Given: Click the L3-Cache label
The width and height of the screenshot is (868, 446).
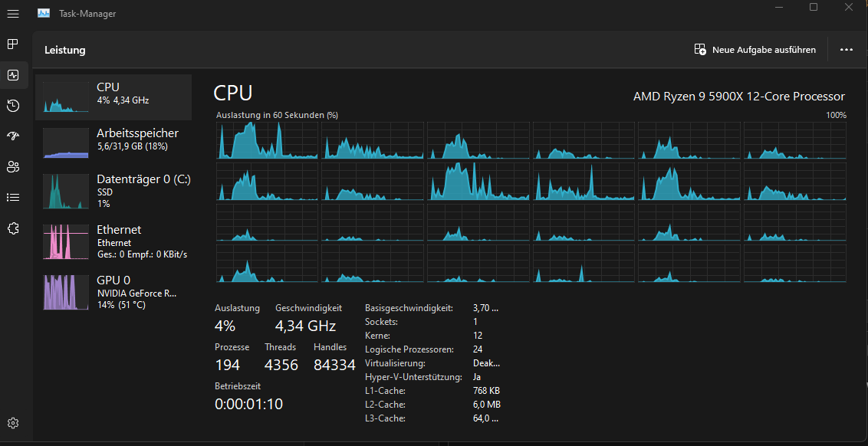Looking at the screenshot, I should 385,418.
